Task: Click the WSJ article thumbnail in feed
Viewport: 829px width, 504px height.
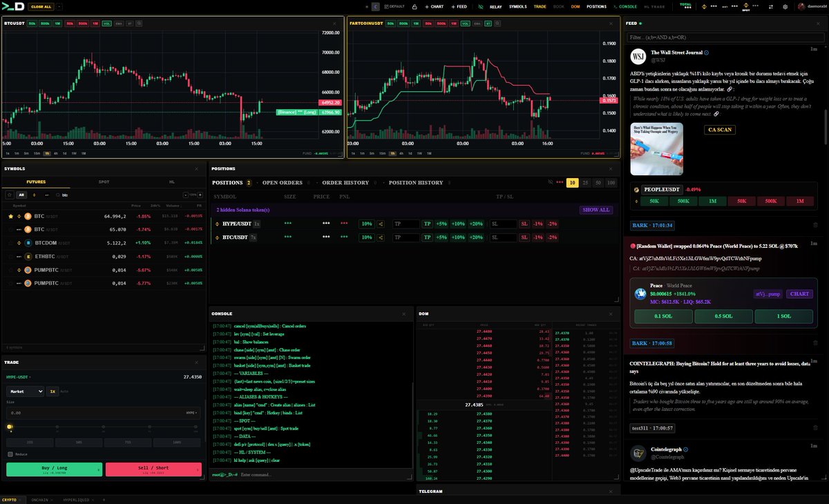Action: [657, 149]
